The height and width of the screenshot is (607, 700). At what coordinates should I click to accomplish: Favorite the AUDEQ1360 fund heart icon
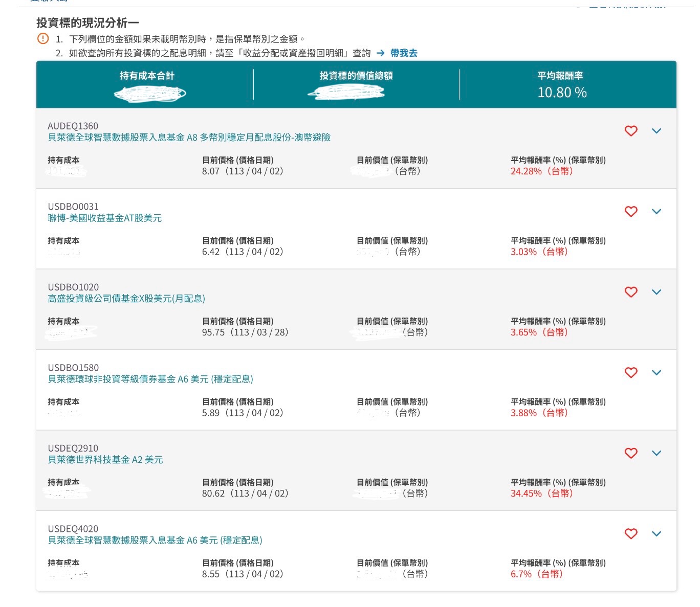[x=631, y=131]
